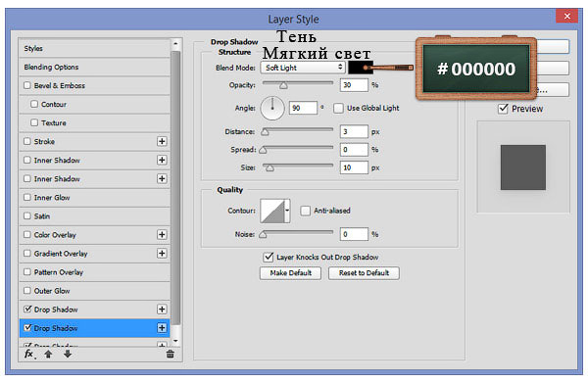Tick the Contour effect checkbox
Viewport: 588px width, 382px height.
[34, 104]
